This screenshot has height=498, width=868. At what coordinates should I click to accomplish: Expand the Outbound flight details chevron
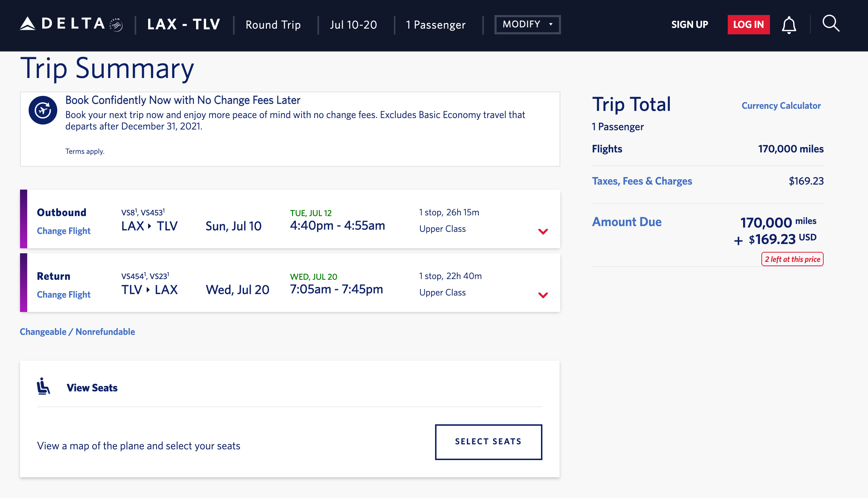543,231
